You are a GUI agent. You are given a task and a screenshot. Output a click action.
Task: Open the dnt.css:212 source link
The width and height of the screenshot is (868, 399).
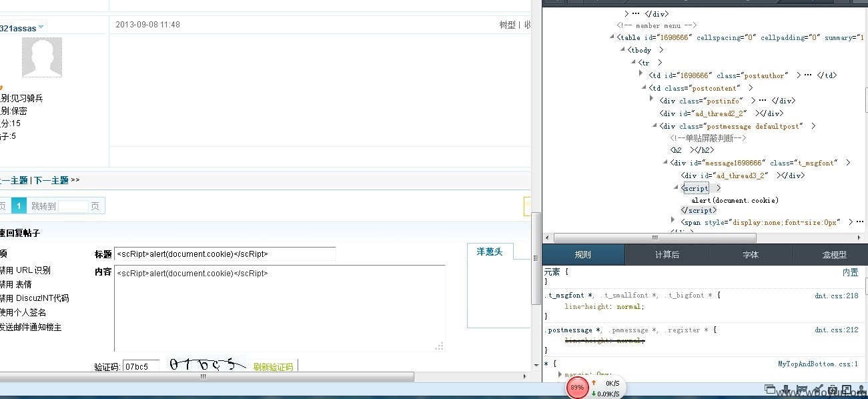pos(837,330)
